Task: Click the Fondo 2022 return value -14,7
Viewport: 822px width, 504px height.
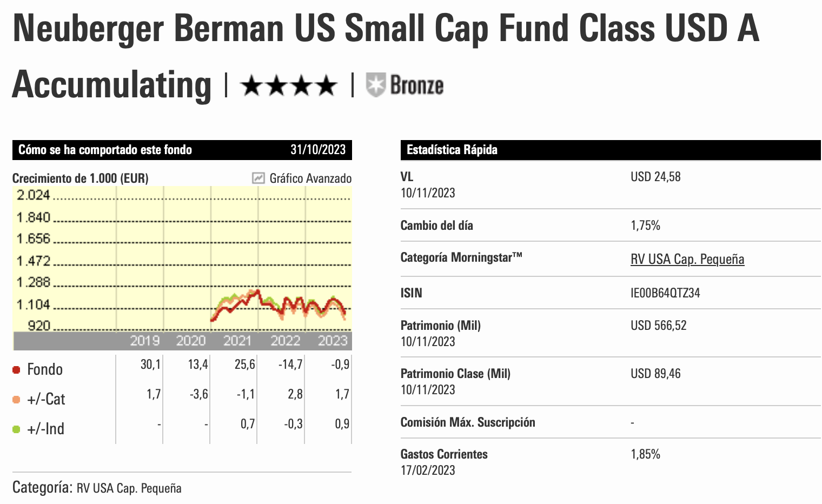Action: pos(290,364)
